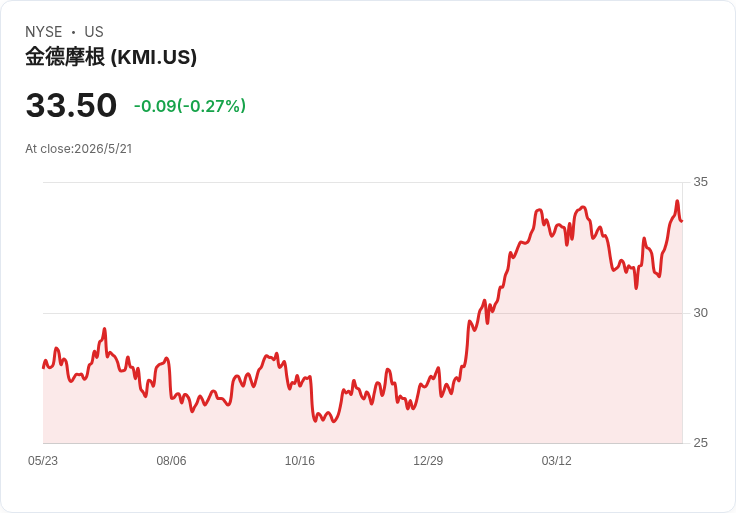The height and width of the screenshot is (513, 736).
Task: Click the 08/06 date label on axis
Action: point(171,461)
